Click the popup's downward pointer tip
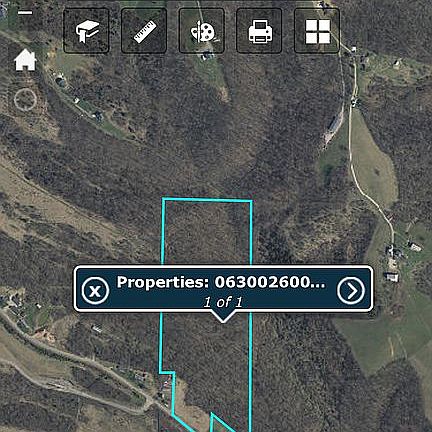Viewport: 432px width, 432px height. click(x=223, y=319)
